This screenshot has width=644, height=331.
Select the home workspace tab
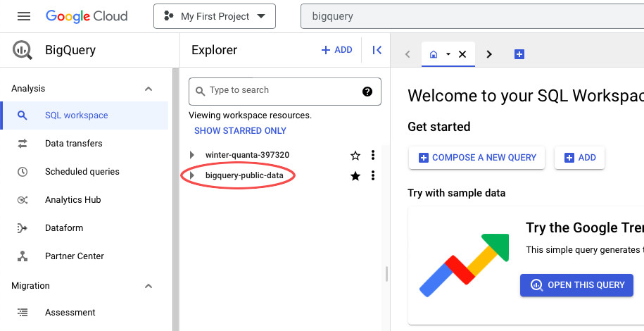coord(434,54)
